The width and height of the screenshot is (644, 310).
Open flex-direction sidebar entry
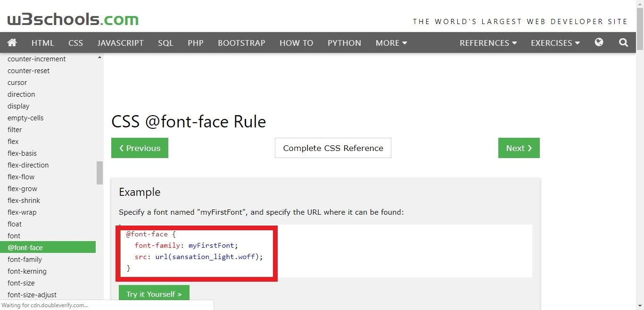click(28, 165)
